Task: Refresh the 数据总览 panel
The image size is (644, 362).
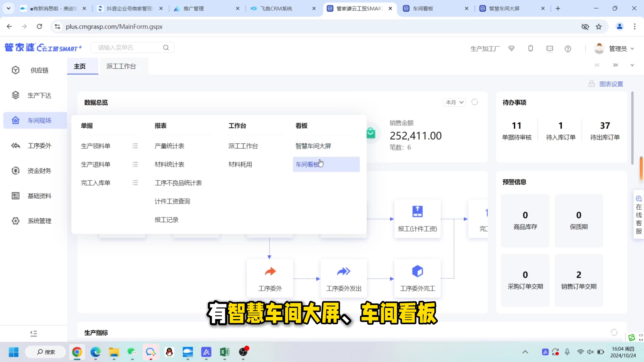Action: (x=474, y=102)
